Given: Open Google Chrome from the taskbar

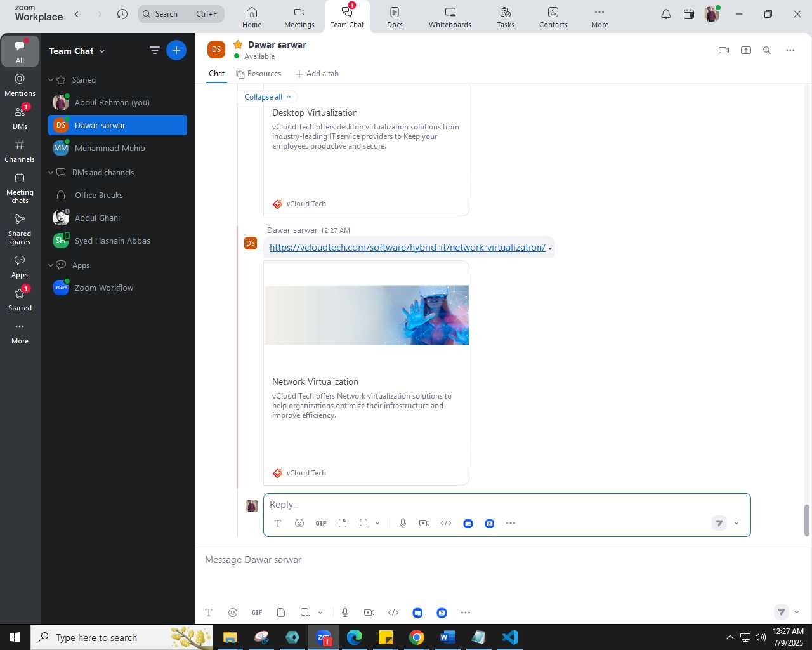Looking at the screenshot, I should tap(417, 637).
